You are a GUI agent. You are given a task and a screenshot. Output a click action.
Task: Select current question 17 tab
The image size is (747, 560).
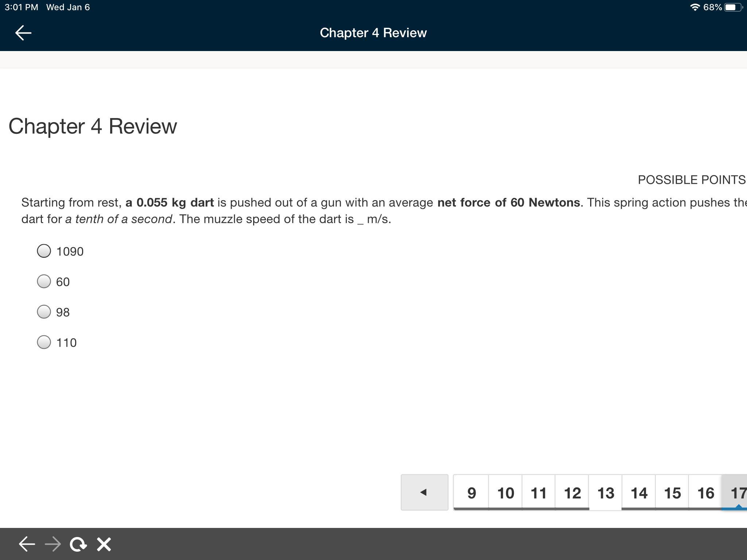click(737, 493)
